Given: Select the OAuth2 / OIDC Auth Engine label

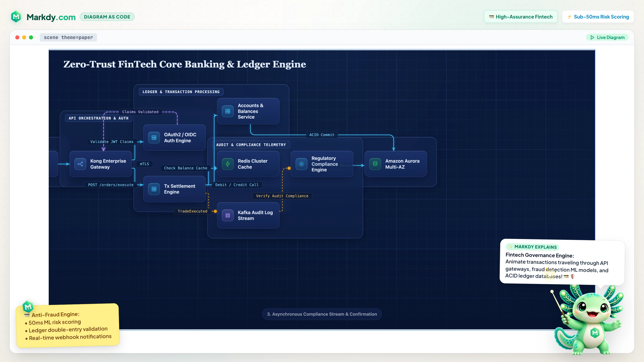Looking at the screenshot, I should pos(180,138).
